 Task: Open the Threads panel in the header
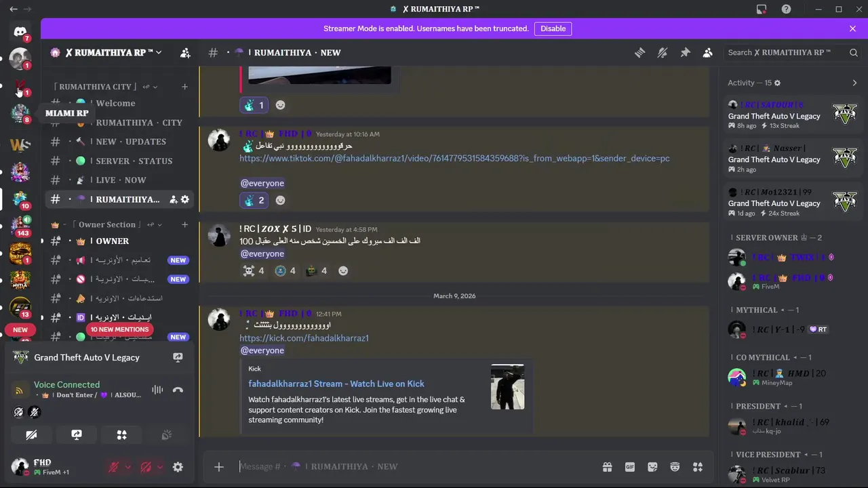(639, 53)
